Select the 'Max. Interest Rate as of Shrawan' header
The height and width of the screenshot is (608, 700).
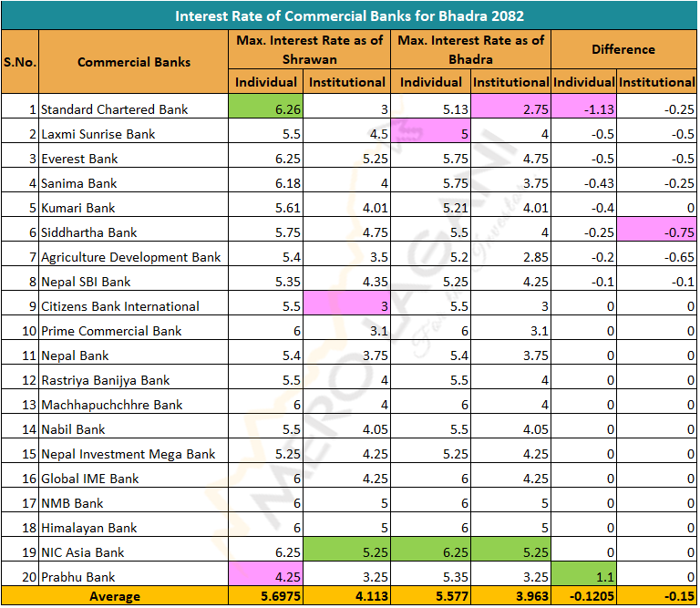click(309, 49)
